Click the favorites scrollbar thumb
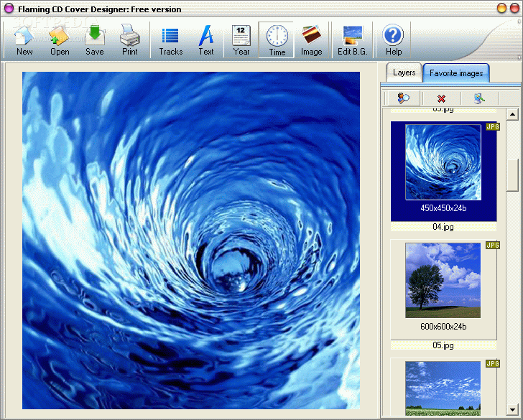This screenshot has height=420, width=523. [512, 176]
